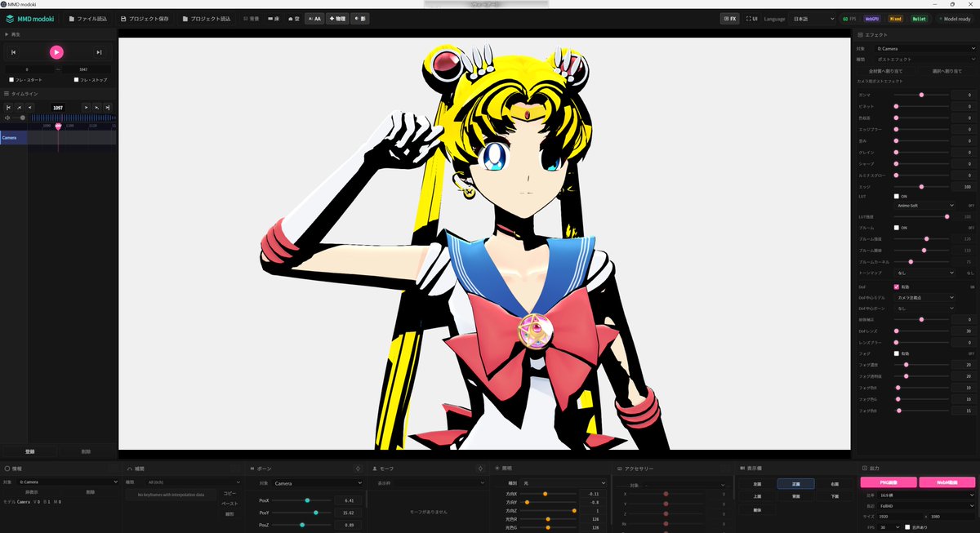Jump to last frame in playback panel
Image resolution: width=980 pixels, height=533 pixels.
99,52
